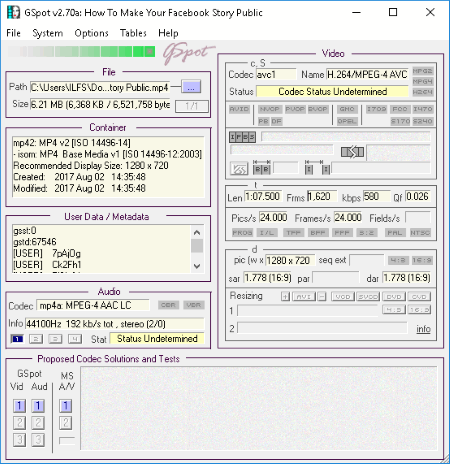Click the frame graph button icon

[239, 169]
